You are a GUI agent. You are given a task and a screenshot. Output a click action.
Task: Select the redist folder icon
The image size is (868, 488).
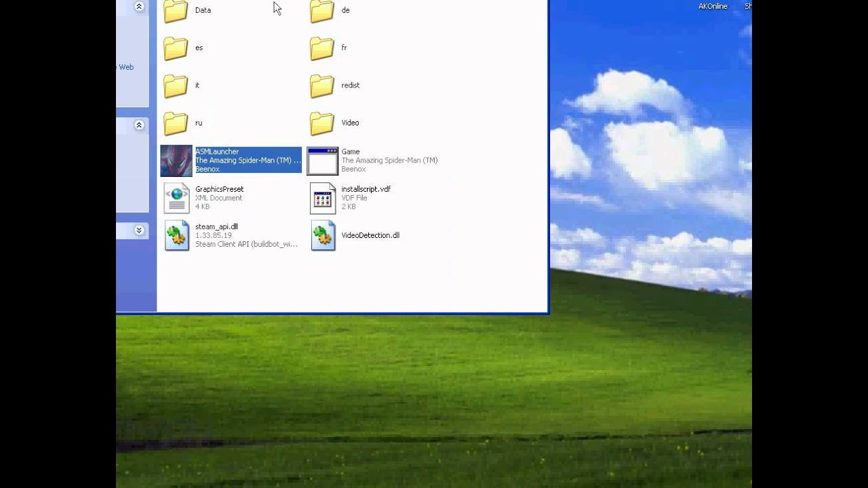coord(322,85)
